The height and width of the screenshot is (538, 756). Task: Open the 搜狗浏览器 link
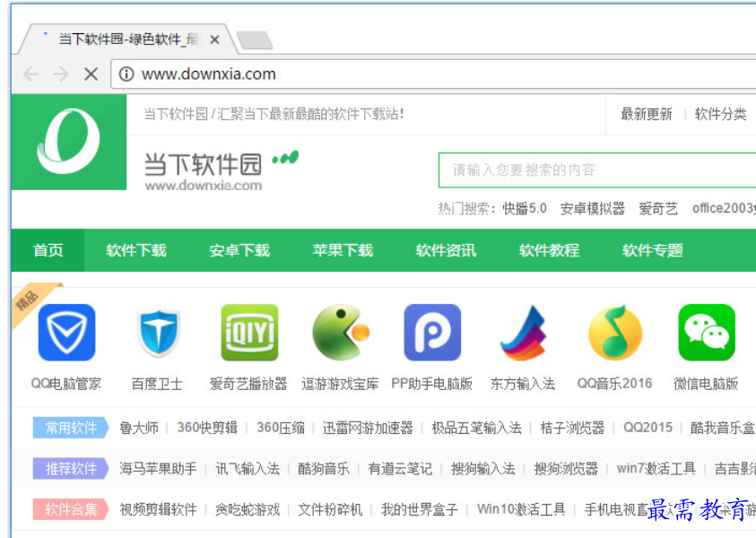click(x=566, y=469)
